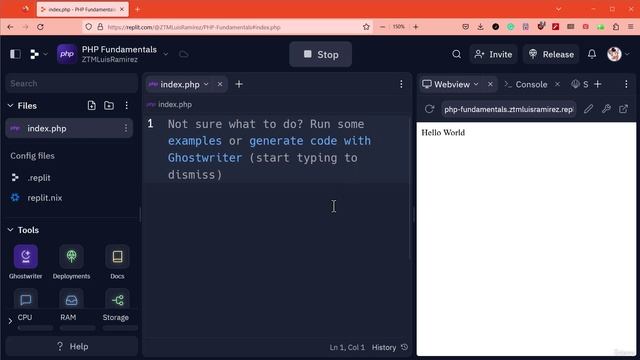This screenshot has height=360, width=640.
Task: Click generate code with Ghostwriter link
Action: (269, 149)
